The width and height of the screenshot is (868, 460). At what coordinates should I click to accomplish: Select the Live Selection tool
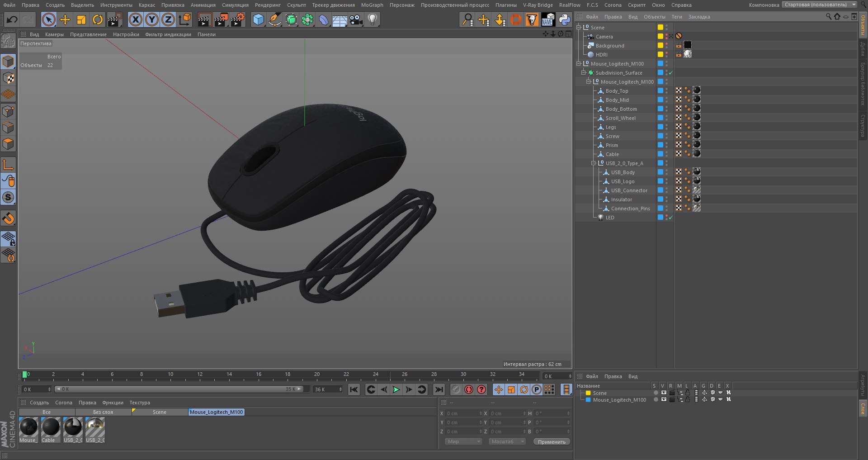tap(49, 19)
